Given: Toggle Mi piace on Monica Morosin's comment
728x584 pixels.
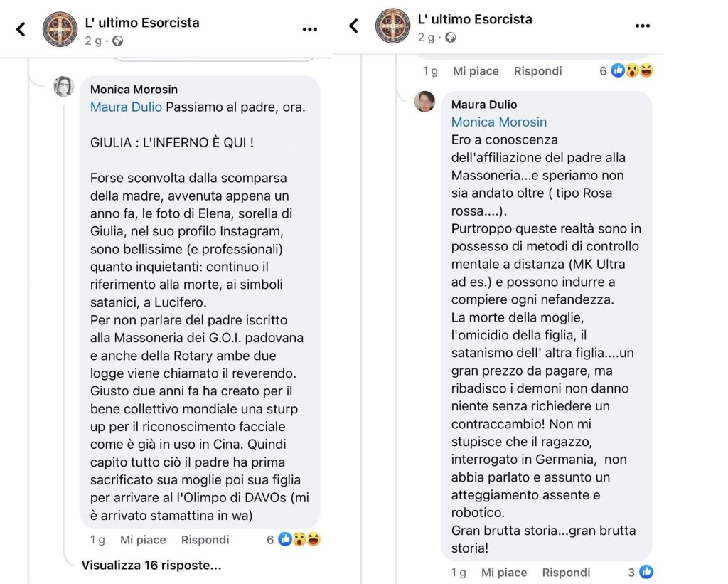Looking at the screenshot, I should [143, 540].
